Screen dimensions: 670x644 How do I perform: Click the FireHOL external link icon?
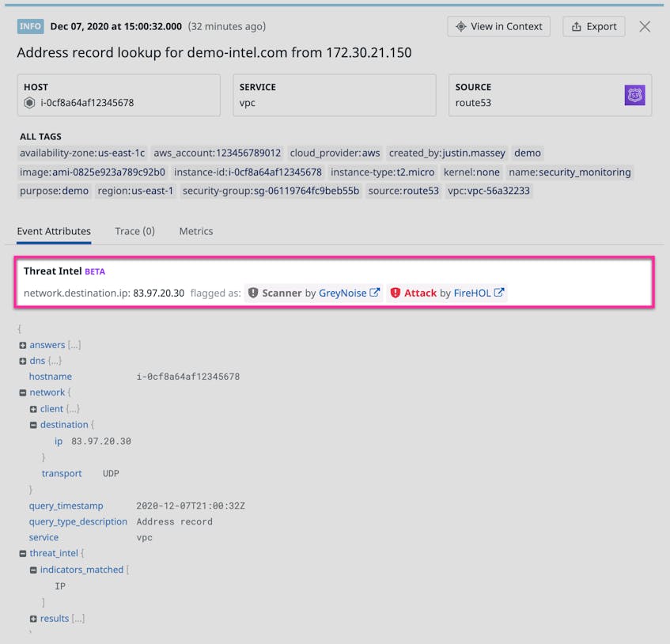pos(498,293)
